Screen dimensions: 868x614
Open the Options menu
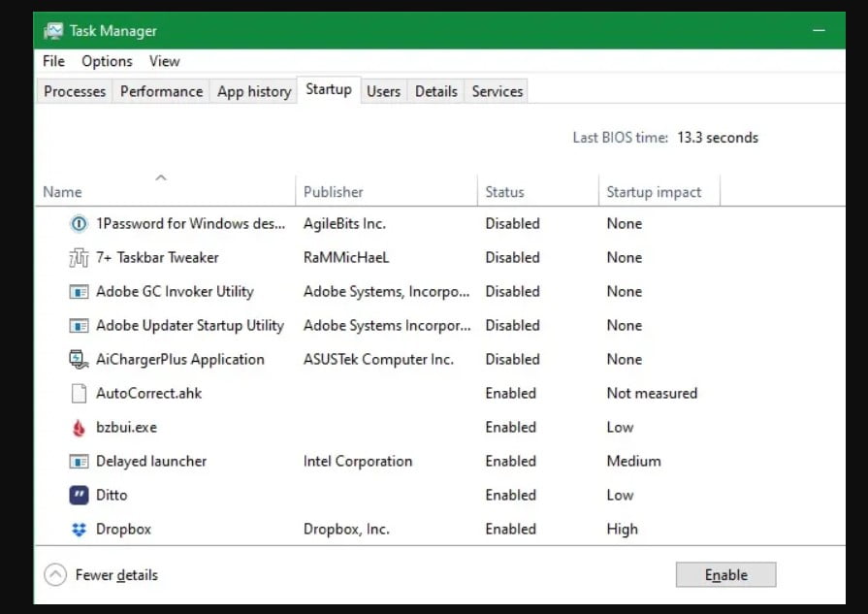(x=107, y=61)
